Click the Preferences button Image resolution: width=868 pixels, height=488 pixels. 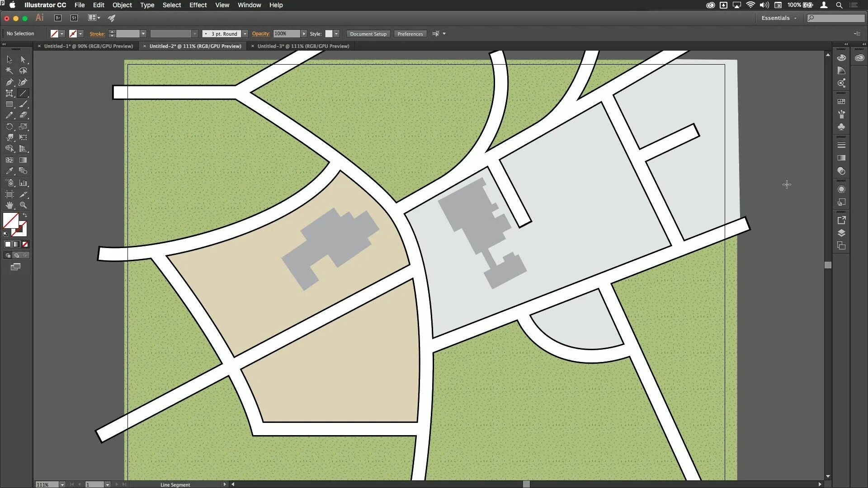(410, 33)
